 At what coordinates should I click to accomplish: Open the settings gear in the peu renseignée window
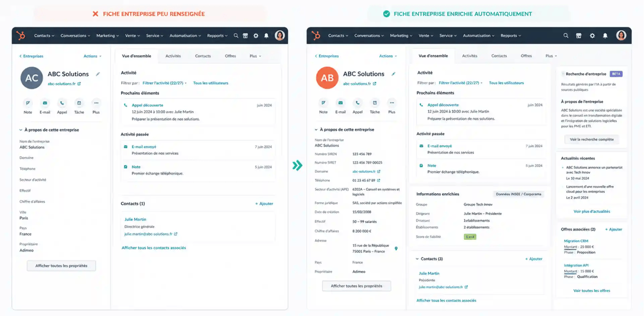256,36
